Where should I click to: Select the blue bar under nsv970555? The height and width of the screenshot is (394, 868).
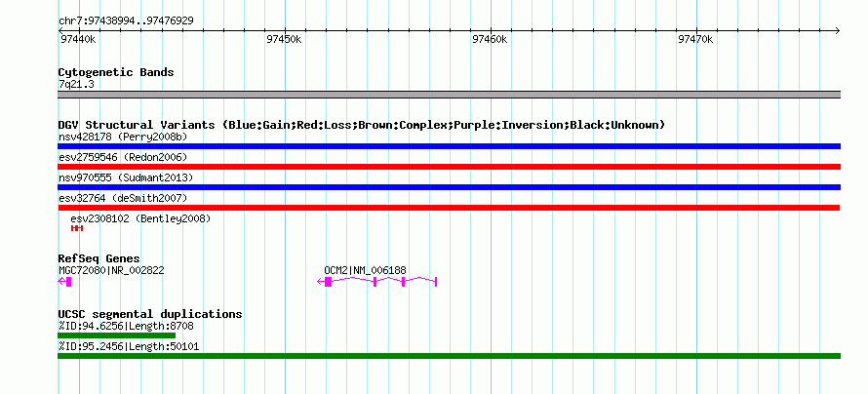[x=449, y=187]
